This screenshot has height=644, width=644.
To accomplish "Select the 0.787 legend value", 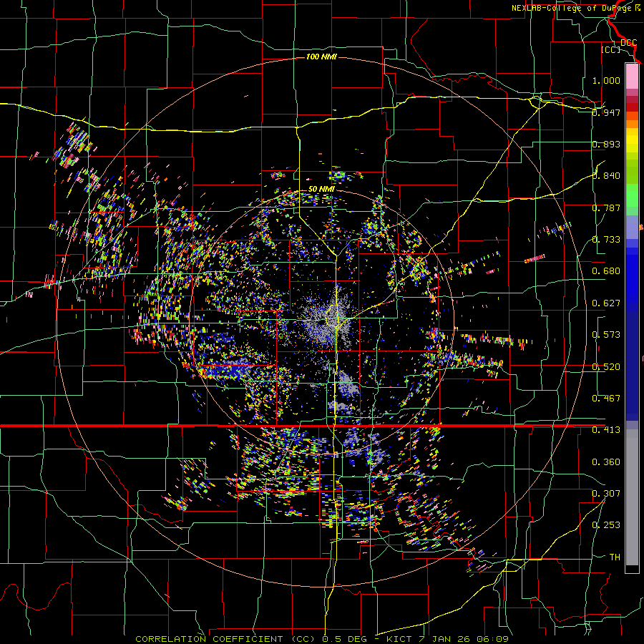I will (x=606, y=208).
